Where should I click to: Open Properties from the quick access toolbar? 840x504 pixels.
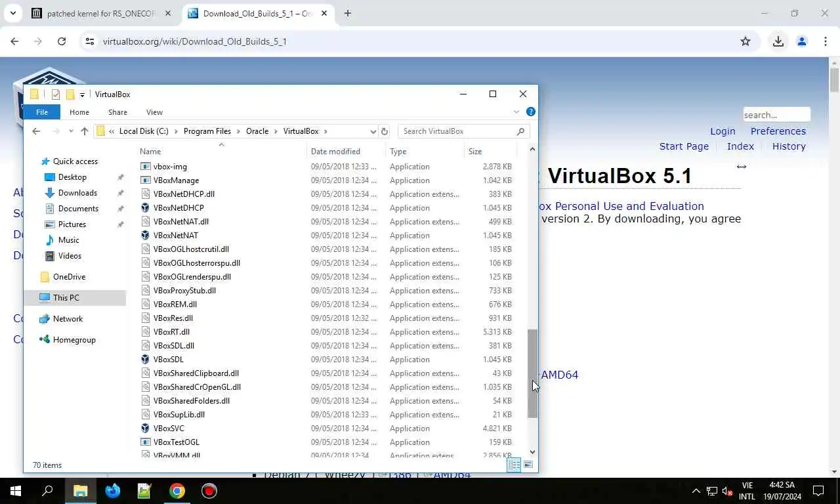point(56,94)
